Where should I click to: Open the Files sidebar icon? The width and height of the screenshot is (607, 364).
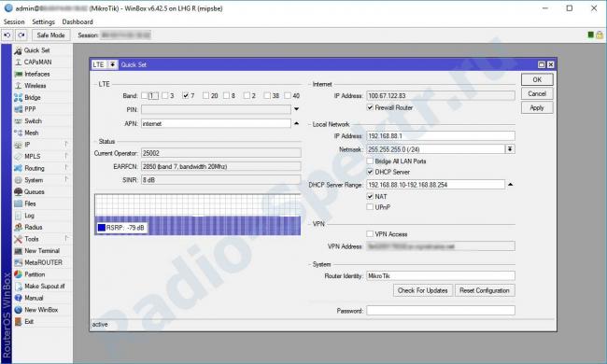(x=18, y=203)
